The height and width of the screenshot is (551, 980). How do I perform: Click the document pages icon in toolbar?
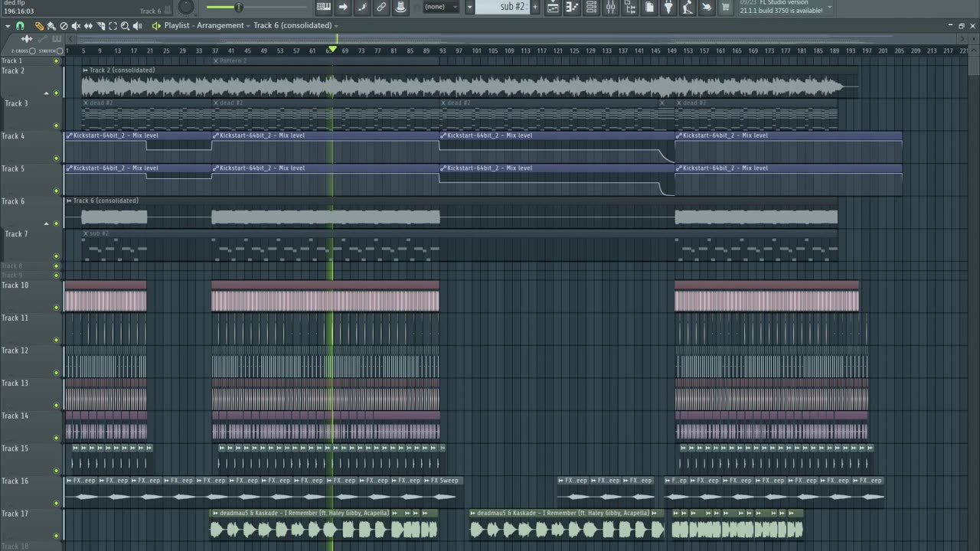[x=649, y=7]
